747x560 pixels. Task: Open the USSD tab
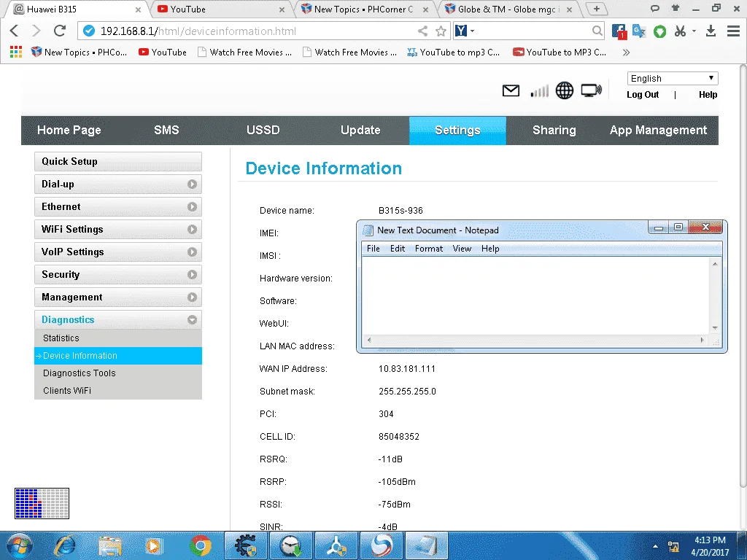coord(263,130)
